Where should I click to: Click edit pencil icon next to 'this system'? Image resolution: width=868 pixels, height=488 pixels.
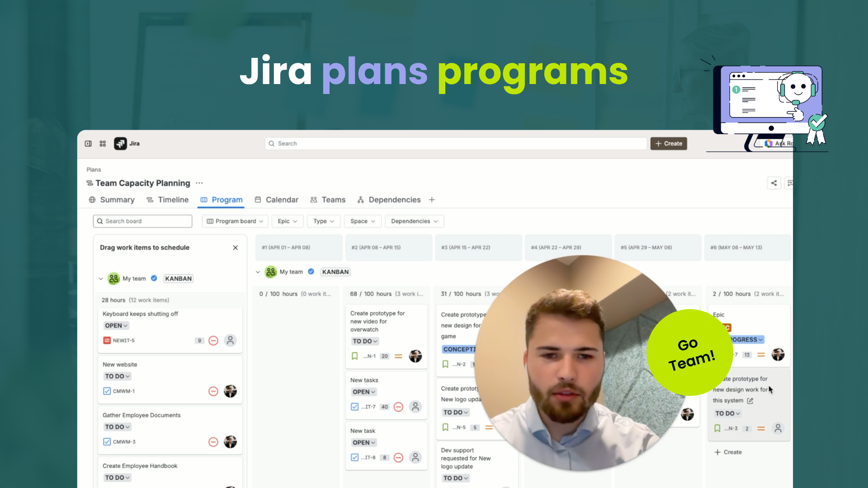click(750, 401)
